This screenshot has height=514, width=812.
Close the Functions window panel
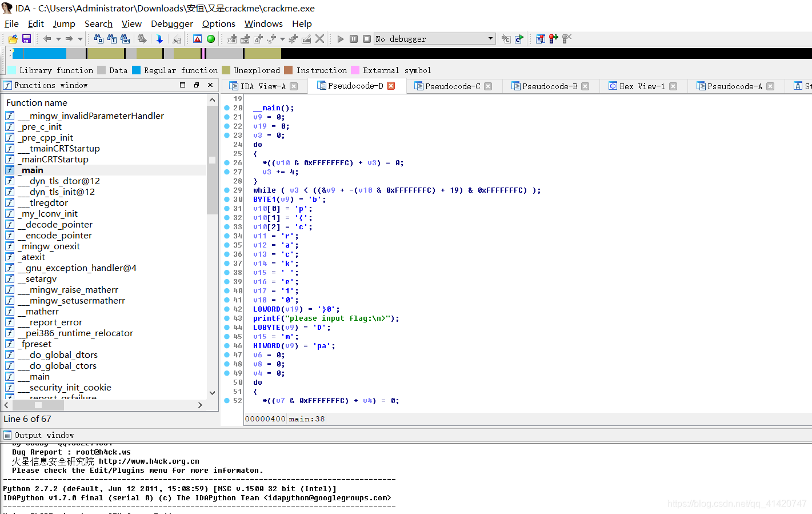pyautogui.click(x=210, y=85)
